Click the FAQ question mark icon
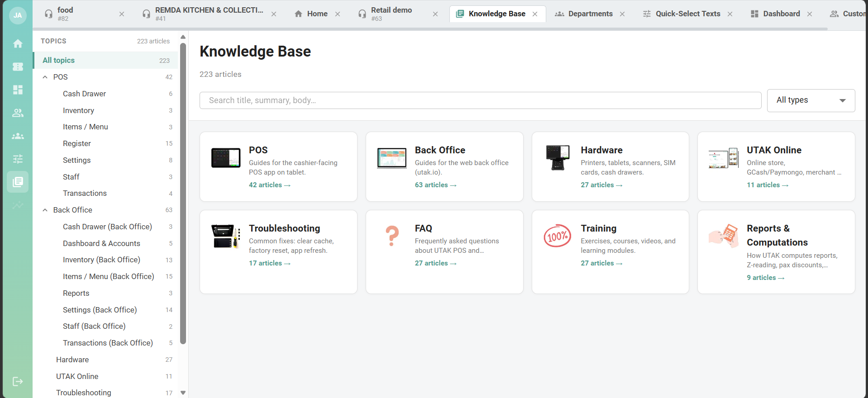868x398 pixels. [x=392, y=236]
